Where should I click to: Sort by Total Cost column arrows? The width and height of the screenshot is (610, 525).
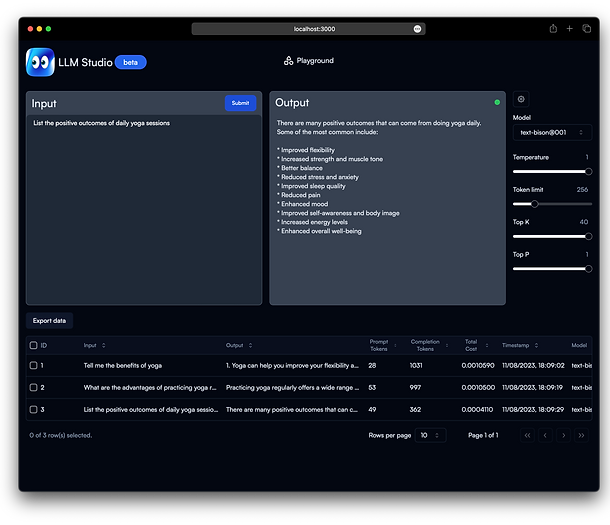(487, 345)
